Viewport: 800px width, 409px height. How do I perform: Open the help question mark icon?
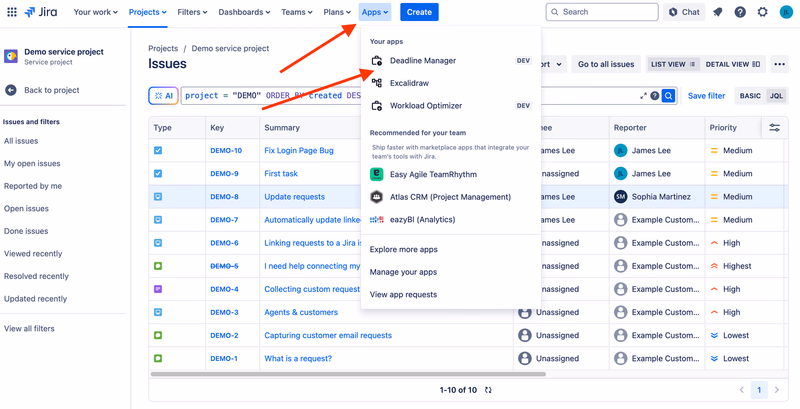tap(740, 12)
